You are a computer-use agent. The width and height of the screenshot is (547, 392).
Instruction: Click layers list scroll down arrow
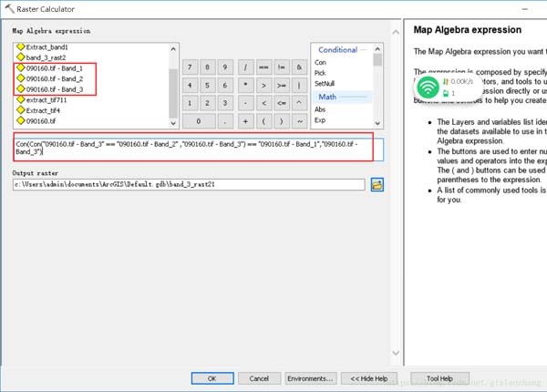(x=173, y=123)
